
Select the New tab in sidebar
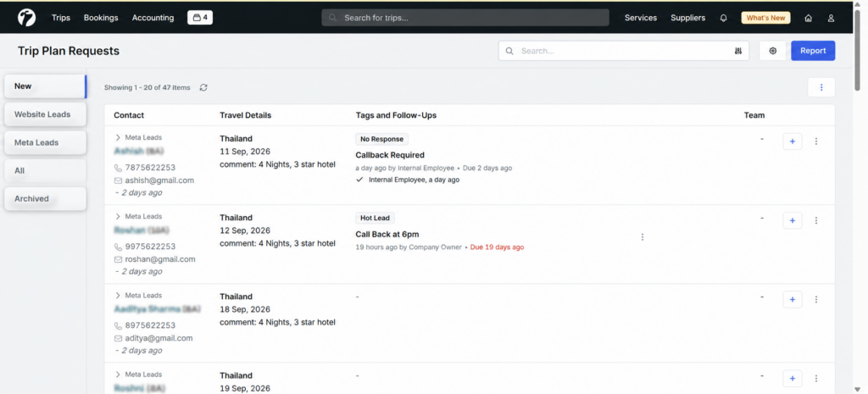point(46,86)
